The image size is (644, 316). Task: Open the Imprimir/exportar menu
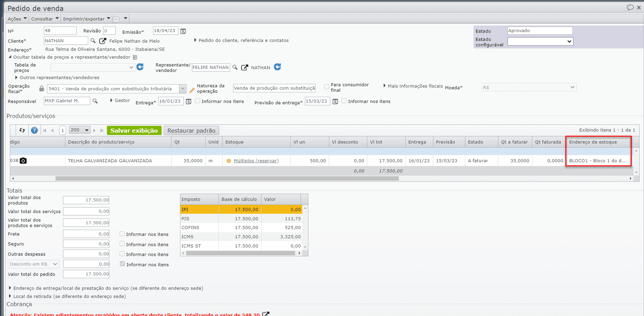pyautogui.click(x=86, y=19)
